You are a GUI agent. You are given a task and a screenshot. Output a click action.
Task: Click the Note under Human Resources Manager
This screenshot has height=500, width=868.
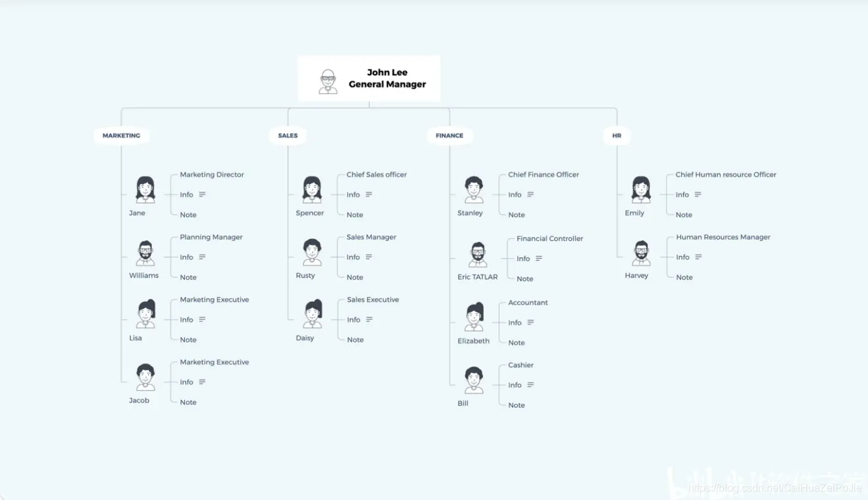[684, 278]
